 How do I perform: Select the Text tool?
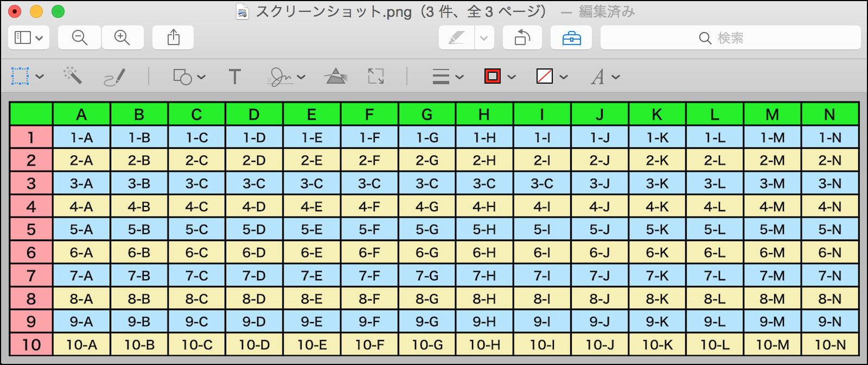pyautogui.click(x=234, y=77)
